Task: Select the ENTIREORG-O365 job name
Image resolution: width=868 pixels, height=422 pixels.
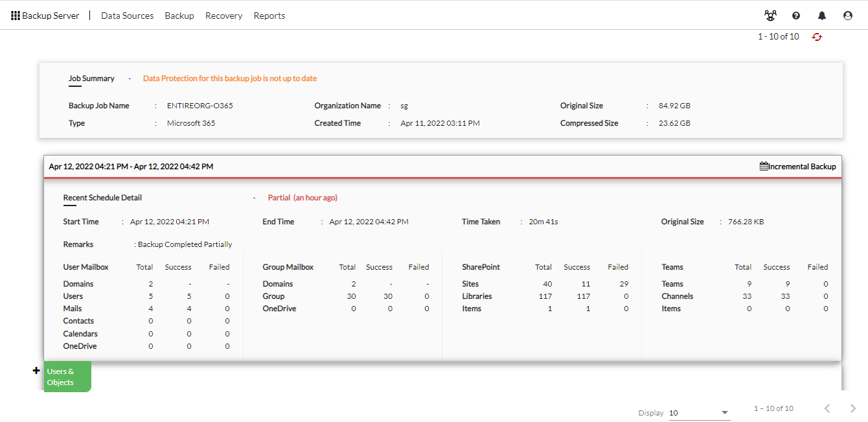Action: (200, 106)
